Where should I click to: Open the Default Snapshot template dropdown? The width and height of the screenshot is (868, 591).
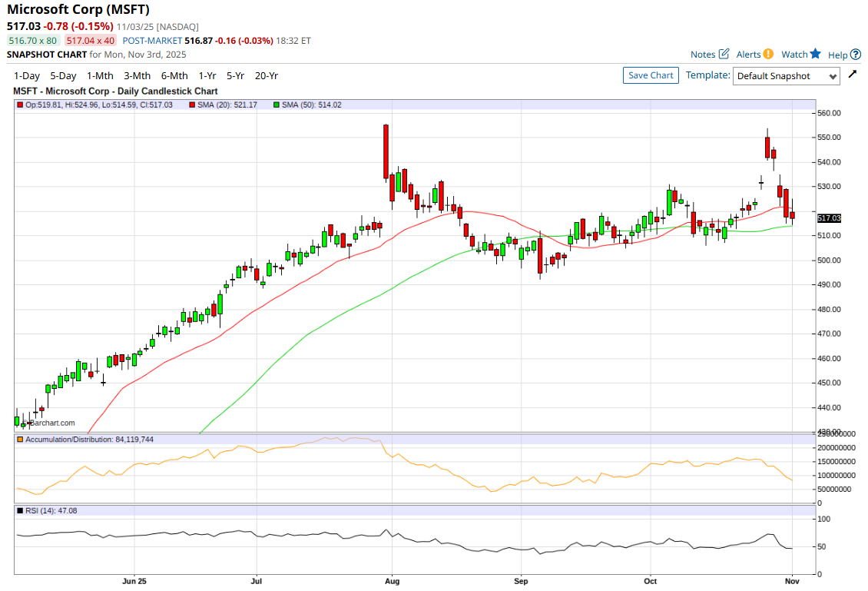(x=786, y=76)
